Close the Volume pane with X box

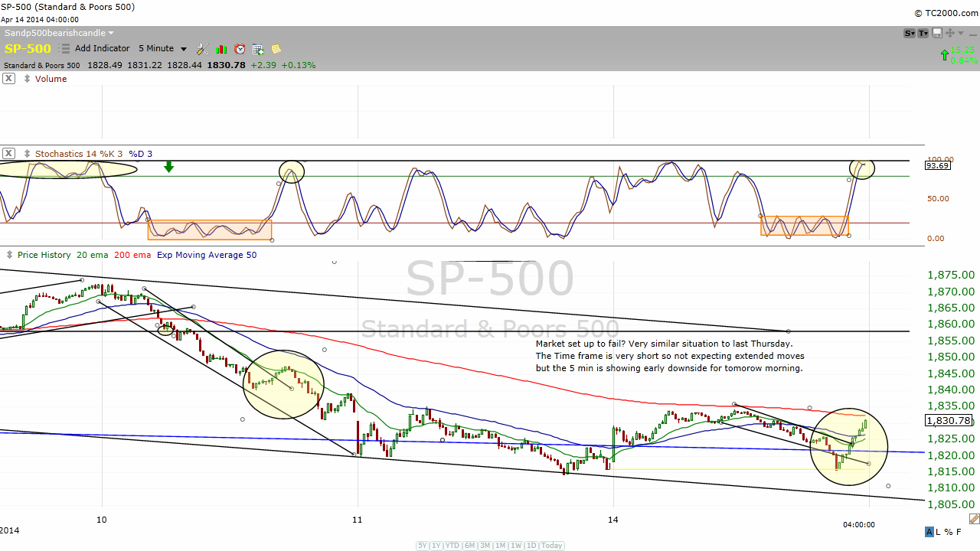8,79
